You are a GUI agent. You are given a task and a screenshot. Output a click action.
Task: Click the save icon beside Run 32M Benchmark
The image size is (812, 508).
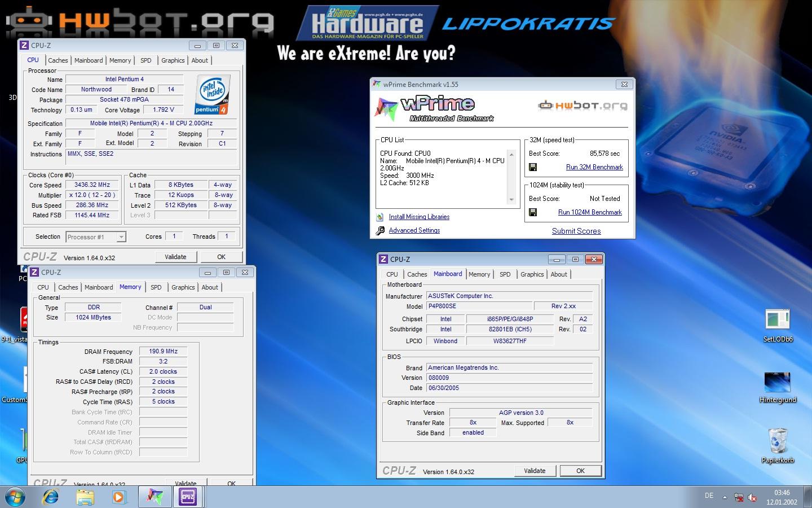(533, 167)
